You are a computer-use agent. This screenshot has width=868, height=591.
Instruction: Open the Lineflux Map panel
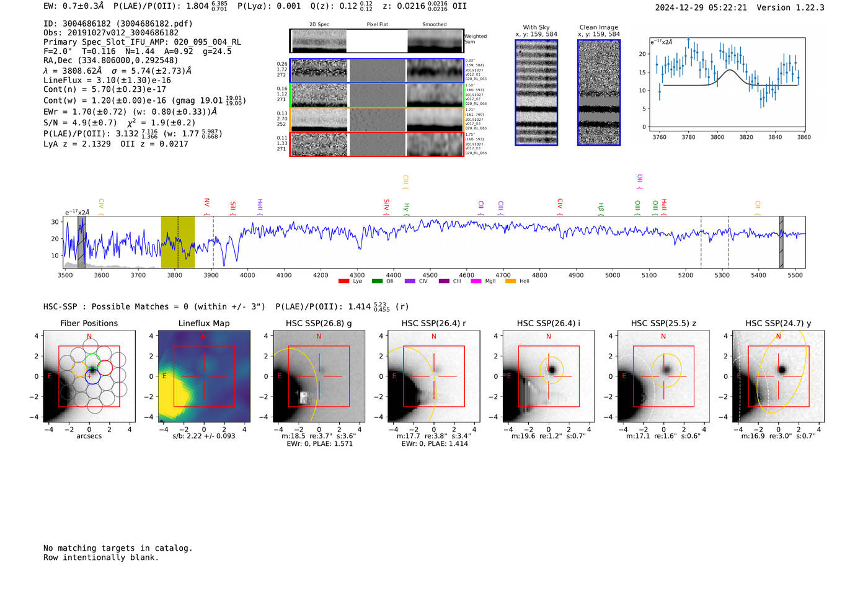[x=204, y=376]
